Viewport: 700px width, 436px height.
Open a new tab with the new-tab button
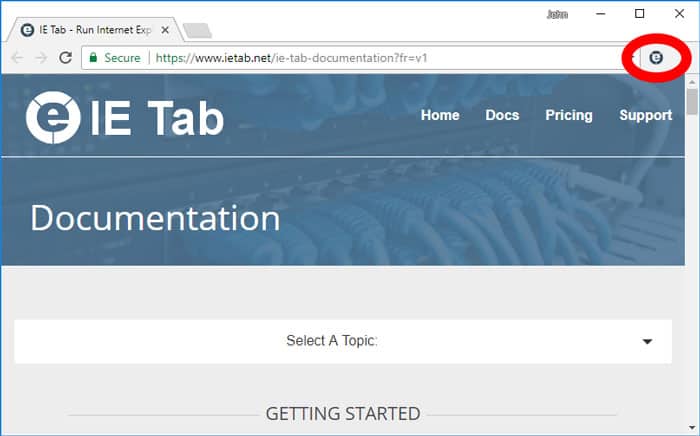tap(197, 30)
